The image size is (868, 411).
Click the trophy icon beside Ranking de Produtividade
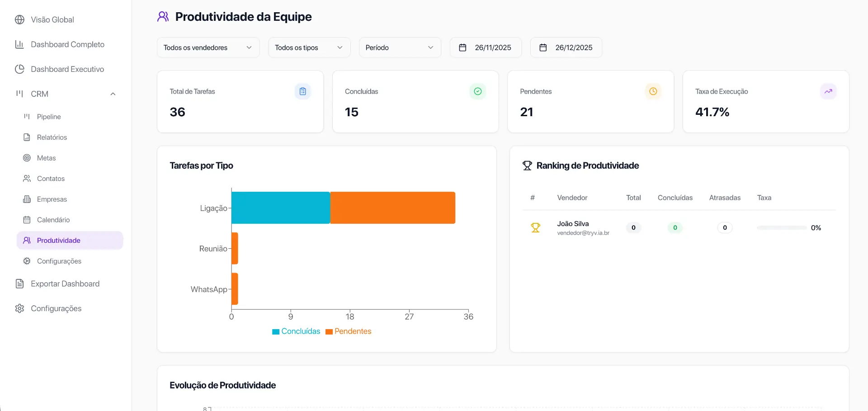(527, 165)
